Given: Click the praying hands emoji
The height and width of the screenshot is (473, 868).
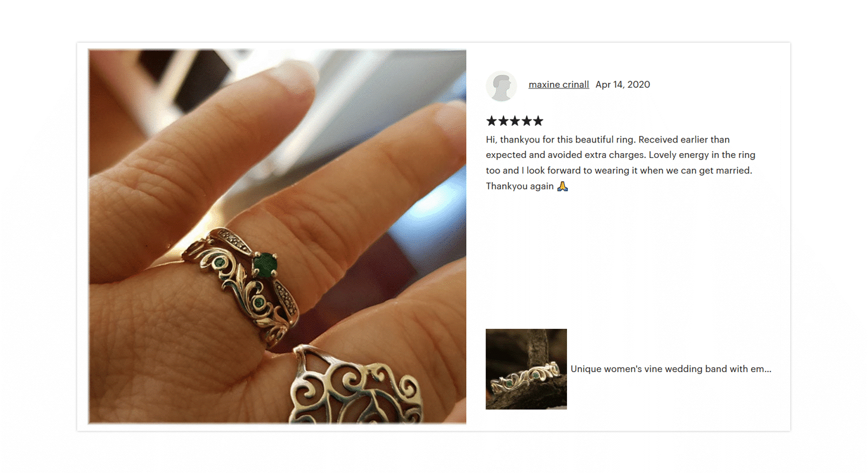Looking at the screenshot, I should tap(563, 186).
